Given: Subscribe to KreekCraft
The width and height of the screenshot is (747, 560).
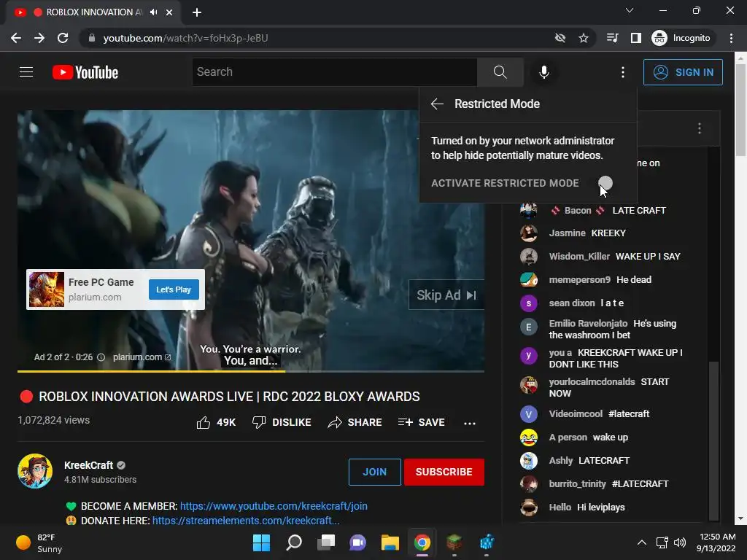Looking at the screenshot, I should [x=444, y=472].
